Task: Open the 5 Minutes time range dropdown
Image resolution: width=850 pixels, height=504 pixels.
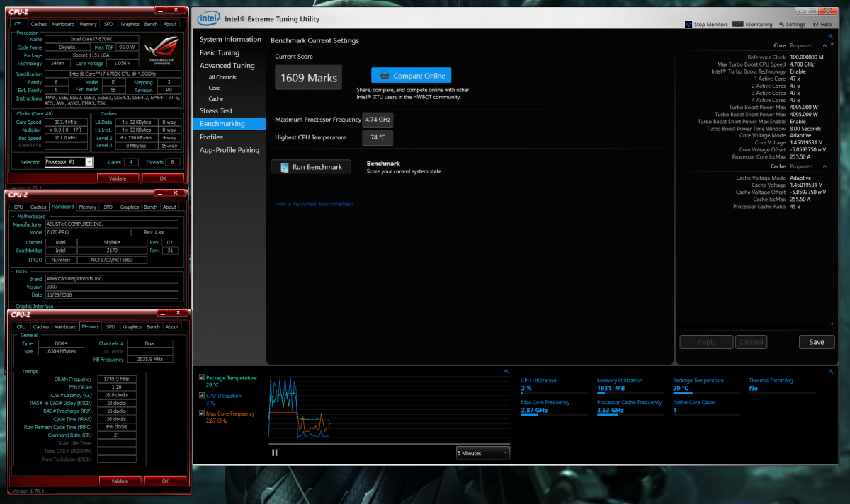Action: 483,452
